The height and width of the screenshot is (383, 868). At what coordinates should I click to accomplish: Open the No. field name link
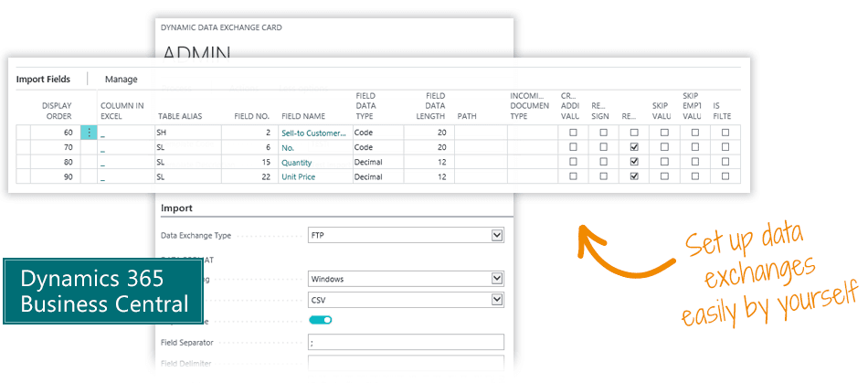point(288,148)
